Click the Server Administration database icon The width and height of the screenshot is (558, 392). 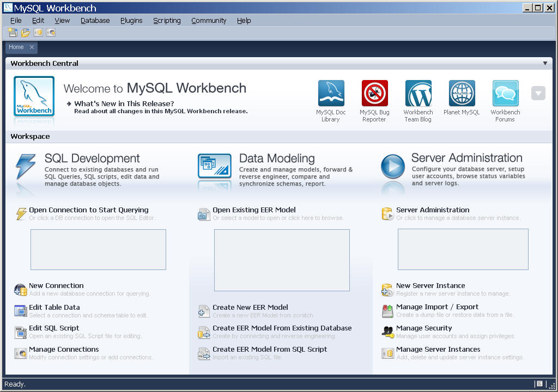coord(387,214)
